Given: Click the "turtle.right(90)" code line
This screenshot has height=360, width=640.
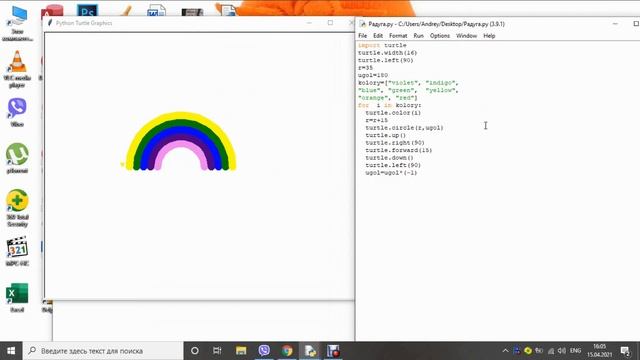Looking at the screenshot, I should pos(395,142).
